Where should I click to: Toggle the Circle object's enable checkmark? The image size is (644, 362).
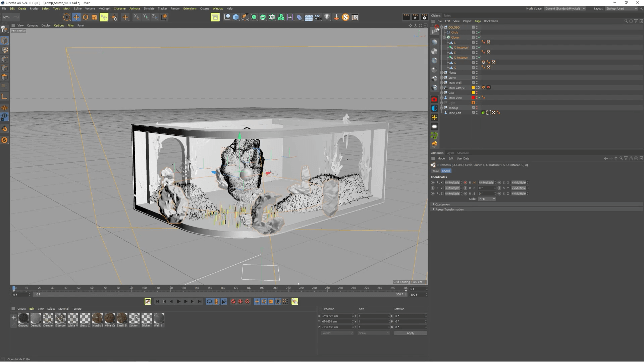tap(479, 33)
